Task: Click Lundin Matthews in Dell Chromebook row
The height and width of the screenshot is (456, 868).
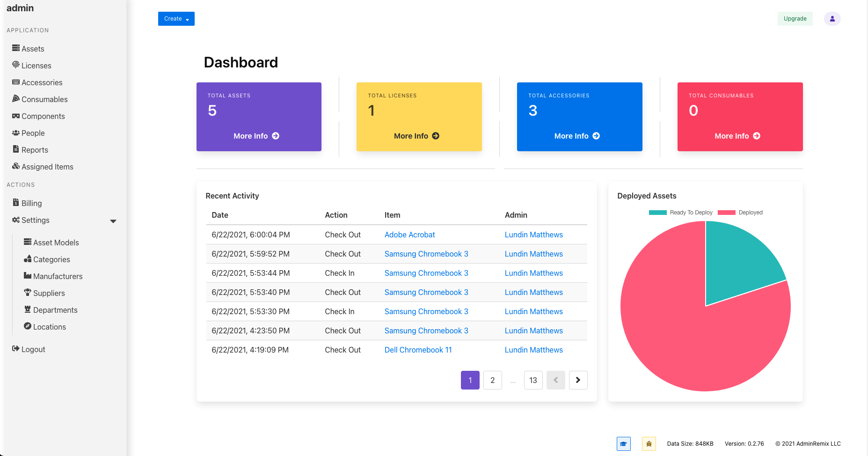Action: (534, 350)
